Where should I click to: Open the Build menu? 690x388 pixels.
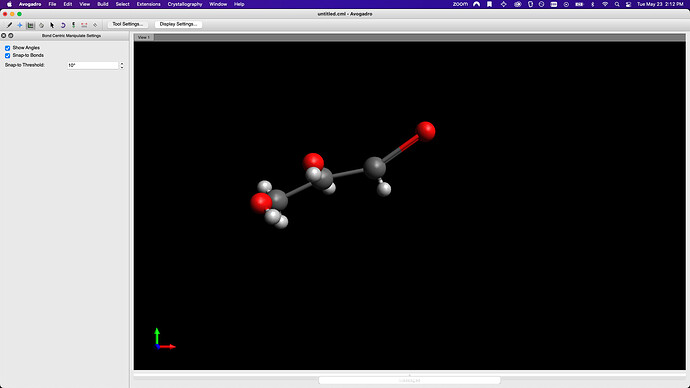pos(103,4)
